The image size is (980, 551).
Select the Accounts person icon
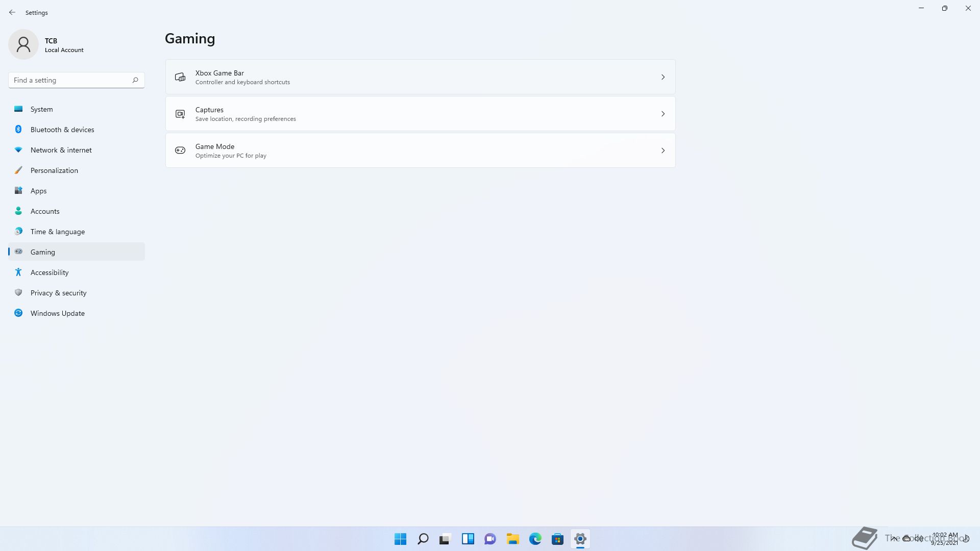(x=18, y=211)
